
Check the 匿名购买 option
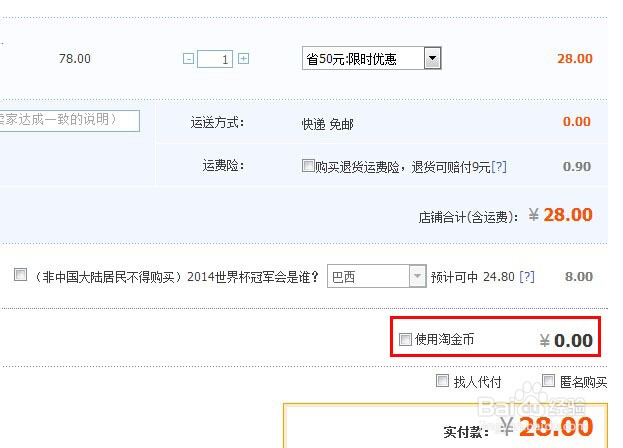click(x=548, y=380)
